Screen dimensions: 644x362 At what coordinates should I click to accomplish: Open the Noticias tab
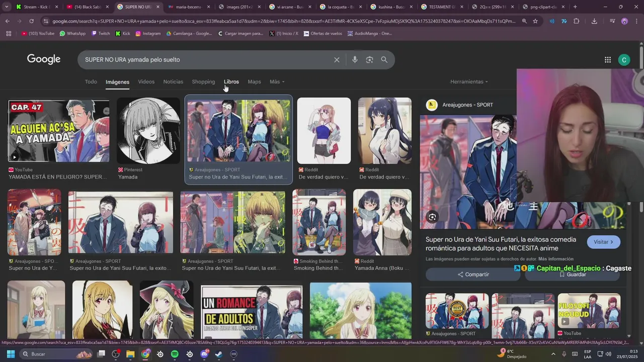[x=173, y=82]
